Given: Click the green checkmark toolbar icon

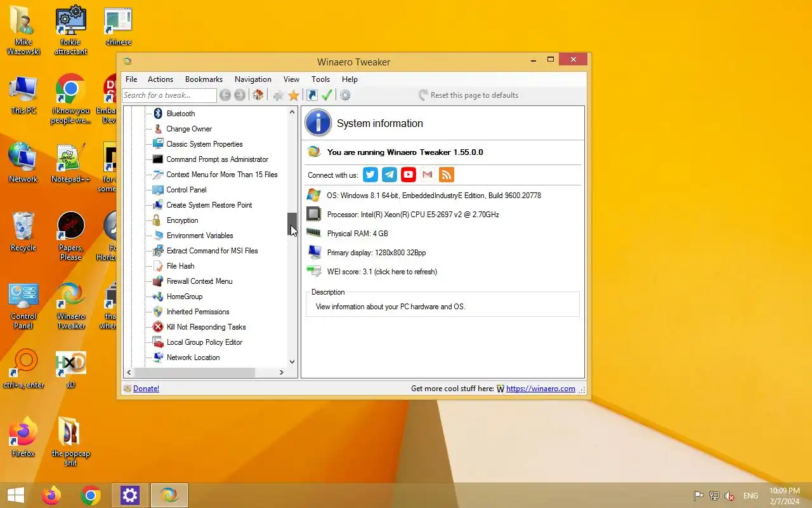Looking at the screenshot, I should point(327,95).
